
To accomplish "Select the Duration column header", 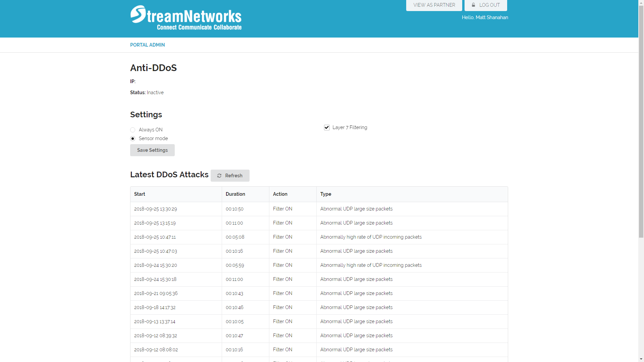I will click(x=235, y=194).
